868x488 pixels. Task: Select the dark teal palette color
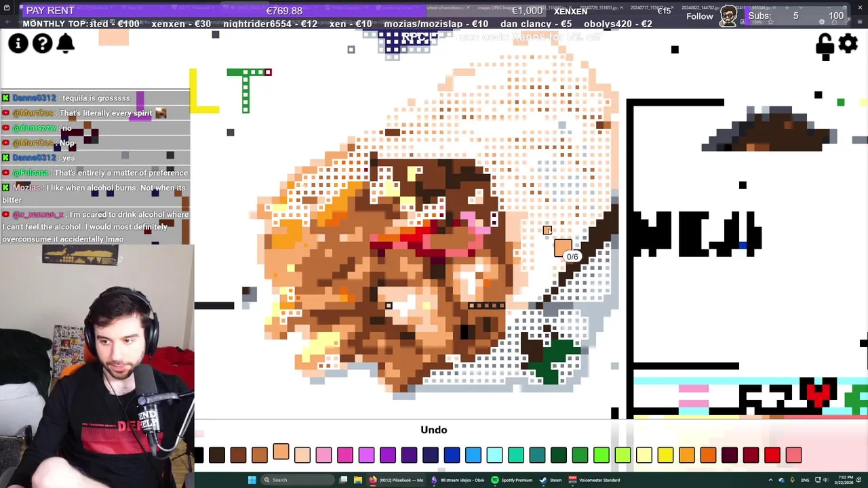[x=537, y=455]
